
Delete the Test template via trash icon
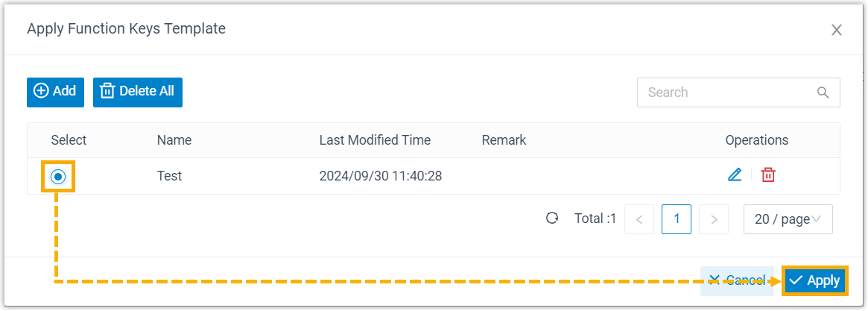tap(768, 175)
